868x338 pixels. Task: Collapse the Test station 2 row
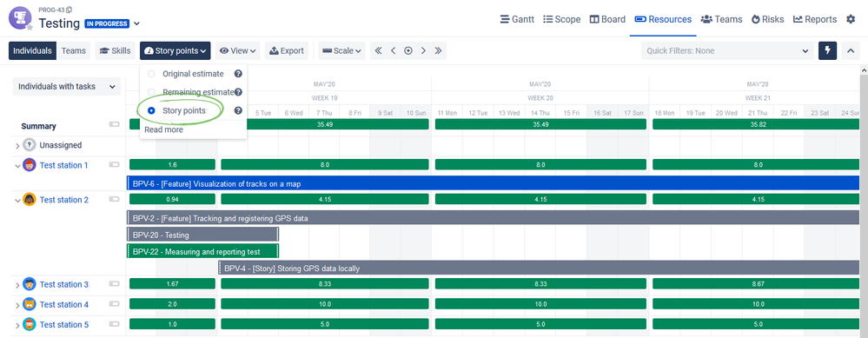[17, 200]
